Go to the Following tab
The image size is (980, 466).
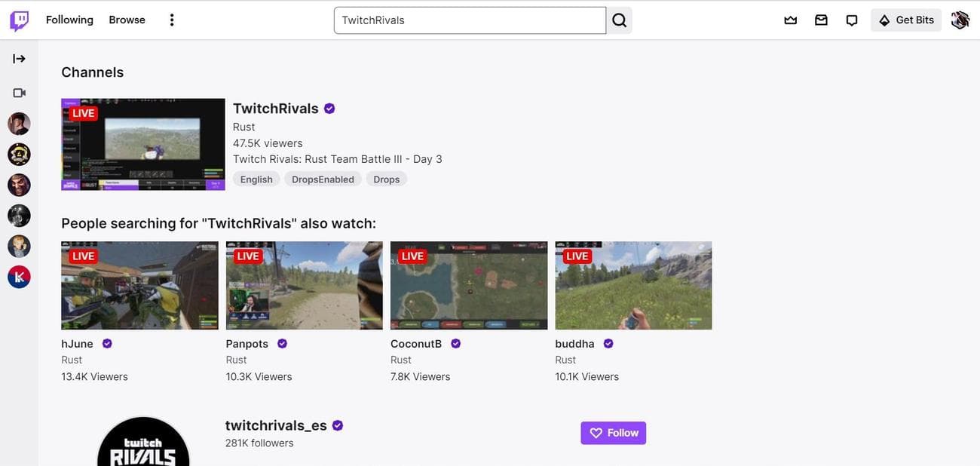tap(69, 20)
